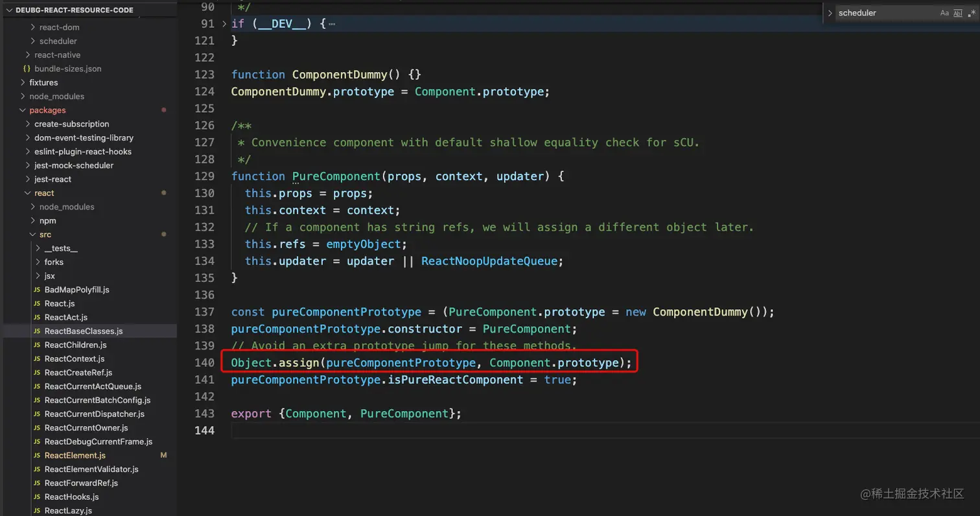Click 'emptyObject' on line 133
The width and height of the screenshot is (980, 516).
[x=364, y=244]
